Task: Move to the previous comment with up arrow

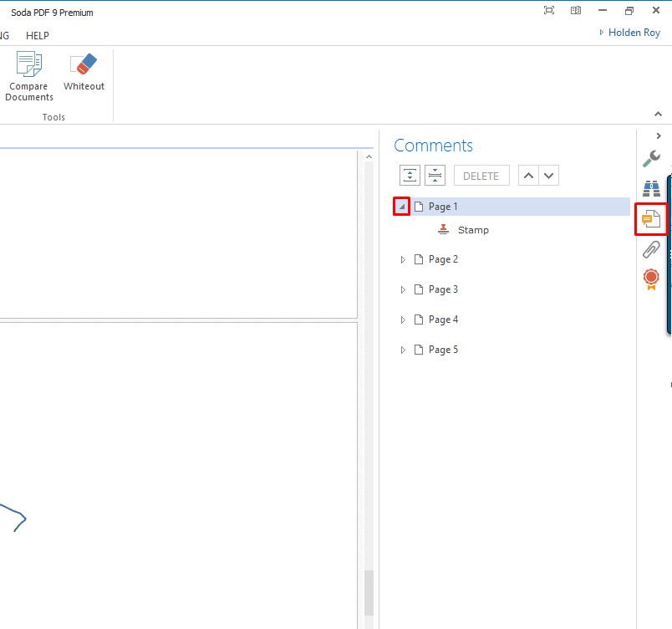Action: [528, 176]
